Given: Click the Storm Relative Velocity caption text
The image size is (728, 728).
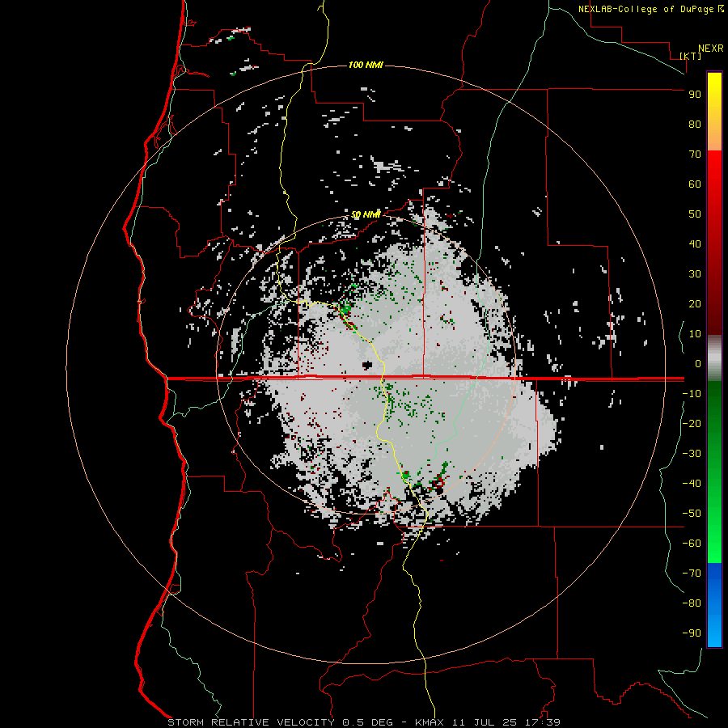Looking at the screenshot, I should [250, 722].
